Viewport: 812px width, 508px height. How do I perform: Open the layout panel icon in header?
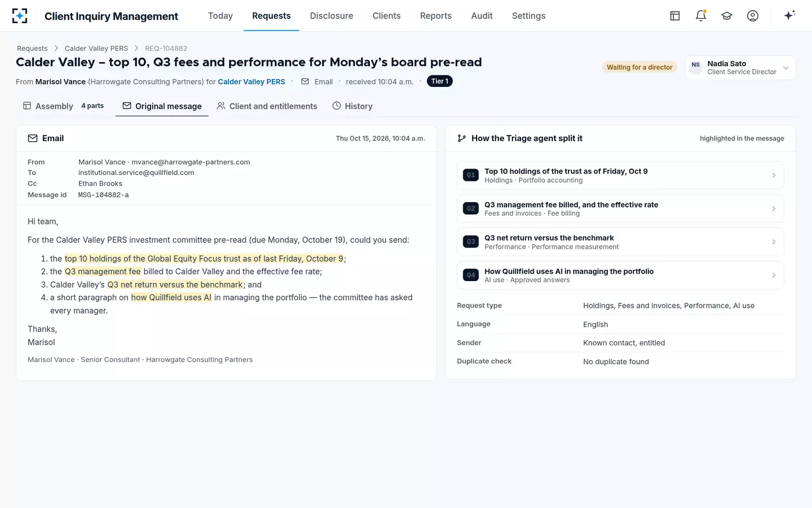pos(675,16)
